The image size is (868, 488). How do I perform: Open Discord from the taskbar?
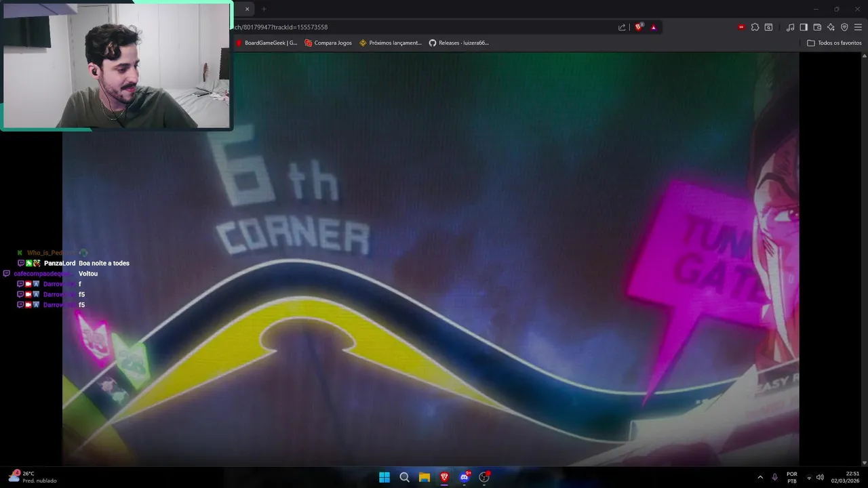465,477
